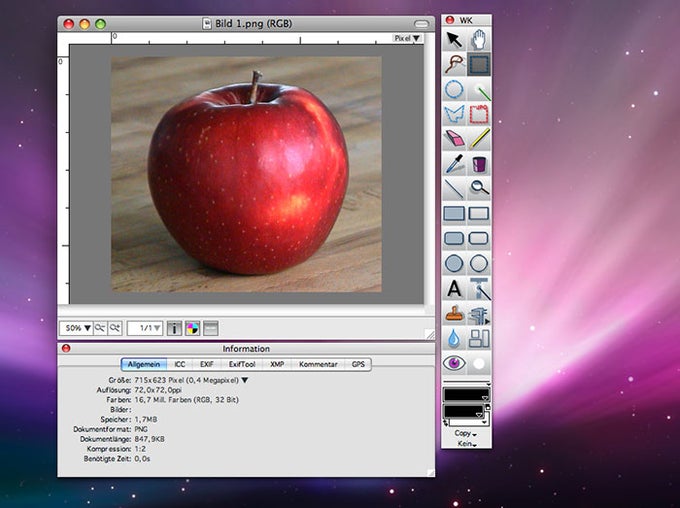Zoom out with the minus magnifier button
Screen dimensions: 680x508
(x=100, y=328)
